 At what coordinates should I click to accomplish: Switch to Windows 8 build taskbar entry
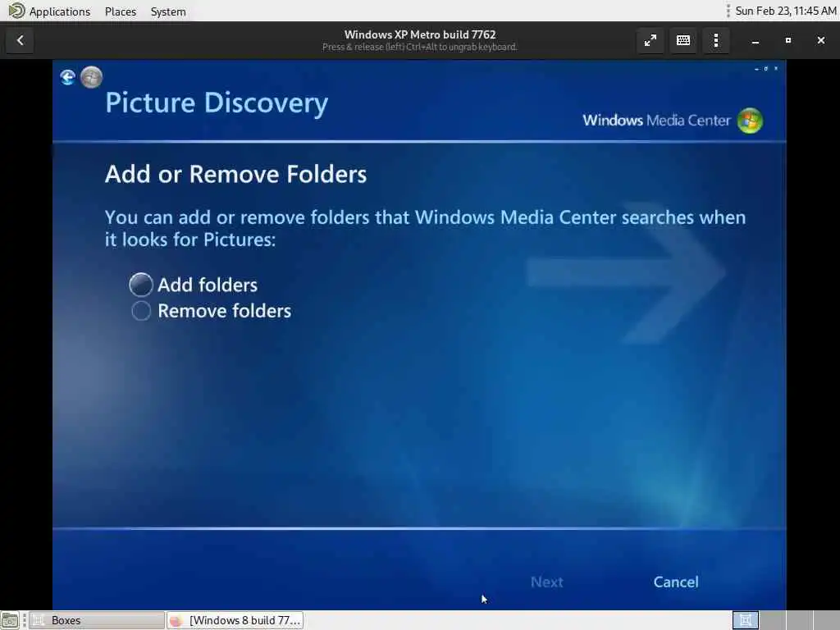[235, 620]
